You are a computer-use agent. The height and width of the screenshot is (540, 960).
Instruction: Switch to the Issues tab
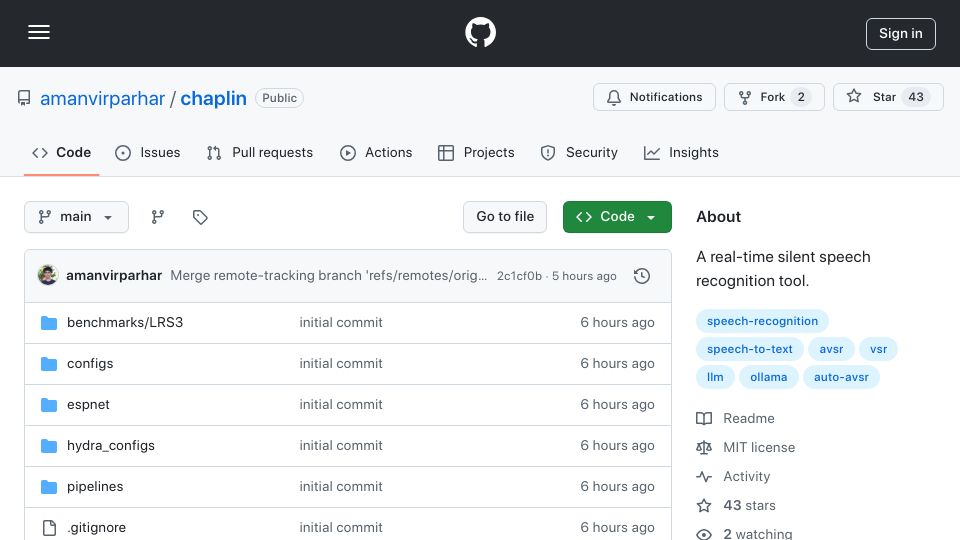(x=148, y=152)
